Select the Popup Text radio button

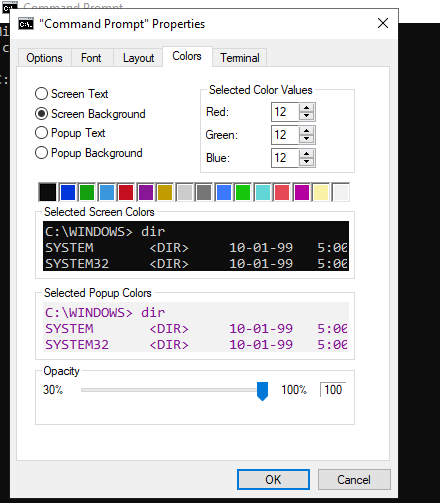[41, 133]
